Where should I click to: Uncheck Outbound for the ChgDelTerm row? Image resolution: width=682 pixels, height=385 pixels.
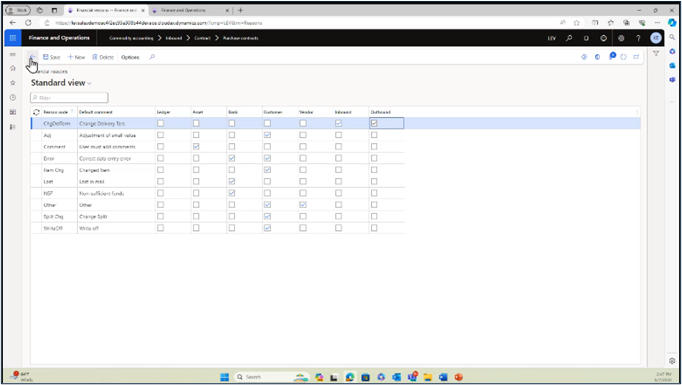(x=374, y=124)
